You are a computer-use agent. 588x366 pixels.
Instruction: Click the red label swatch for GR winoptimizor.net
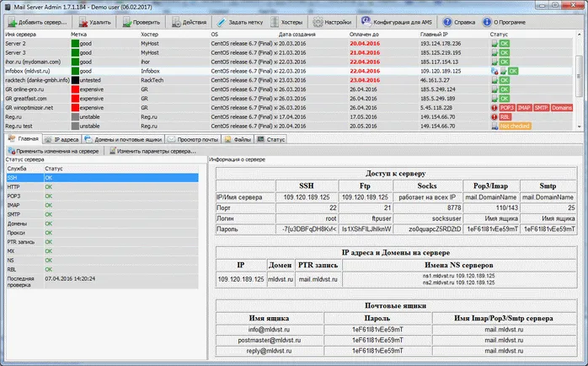(75, 108)
